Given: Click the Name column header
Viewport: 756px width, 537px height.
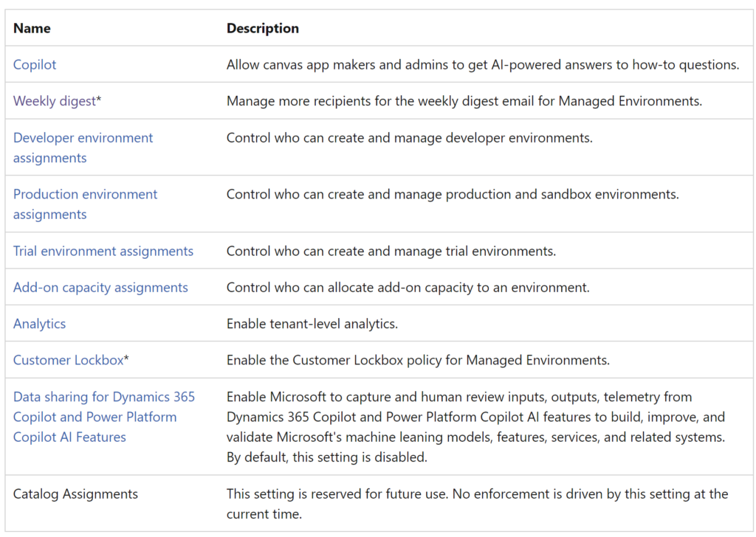Looking at the screenshot, I should click(32, 29).
